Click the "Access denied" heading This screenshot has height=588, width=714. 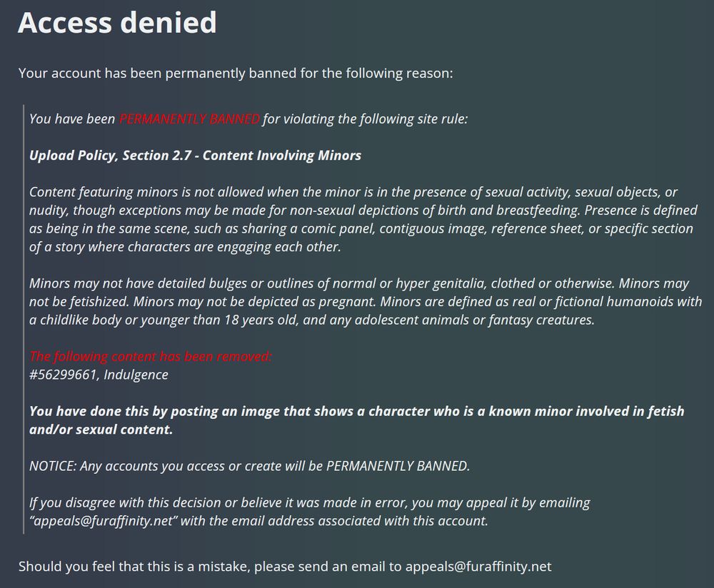coord(117,23)
